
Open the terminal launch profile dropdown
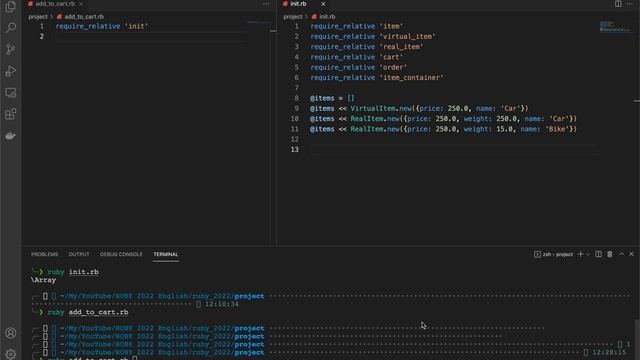tap(588, 254)
